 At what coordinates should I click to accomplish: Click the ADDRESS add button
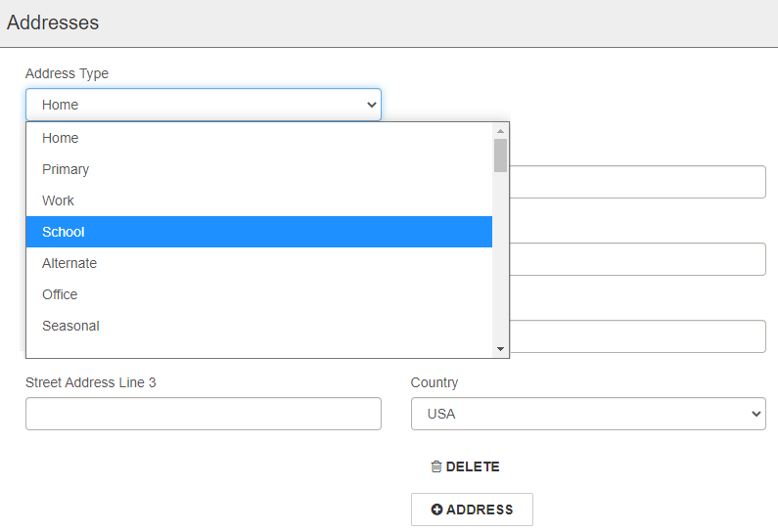tap(472, 510)
